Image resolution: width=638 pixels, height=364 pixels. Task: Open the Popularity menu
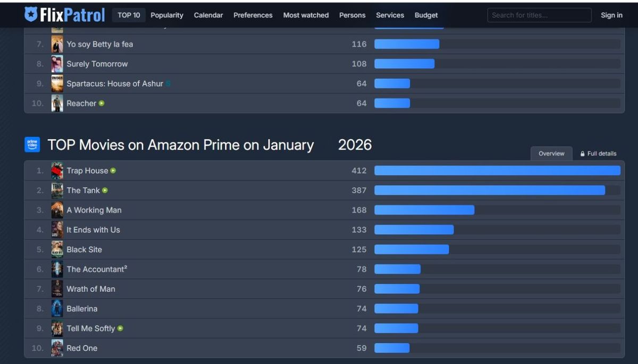tap(167, 15)
